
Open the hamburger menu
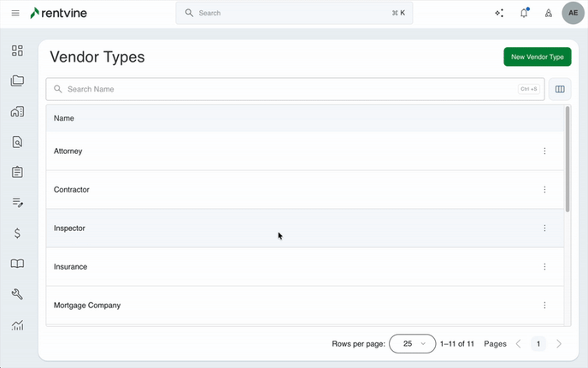pyautogui.click(x=15, y=13)
